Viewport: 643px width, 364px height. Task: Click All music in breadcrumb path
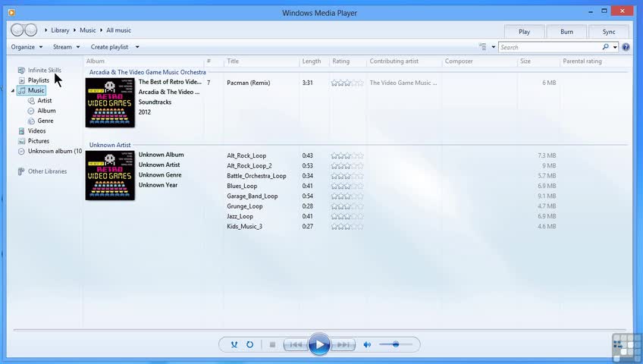(118, 30)
